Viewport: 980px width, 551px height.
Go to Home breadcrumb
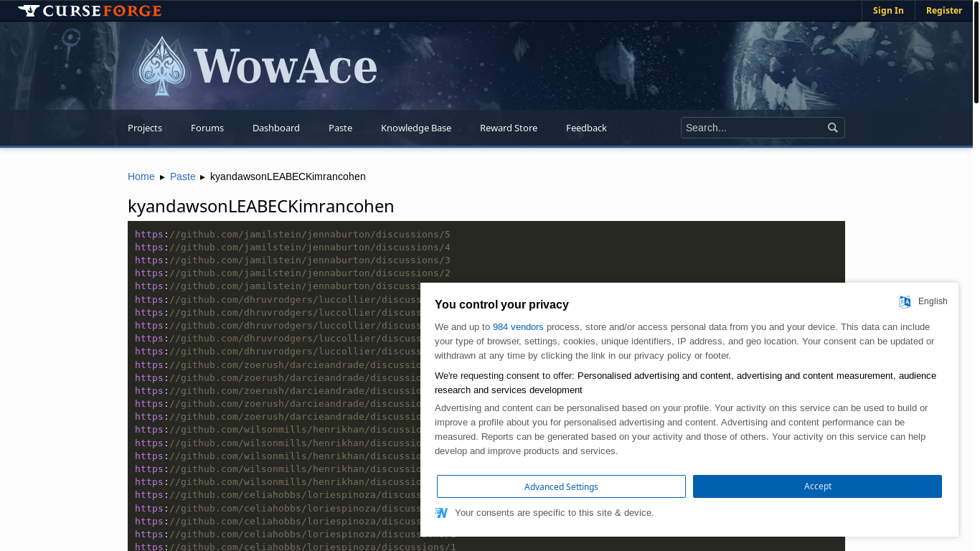coord(141,176)
